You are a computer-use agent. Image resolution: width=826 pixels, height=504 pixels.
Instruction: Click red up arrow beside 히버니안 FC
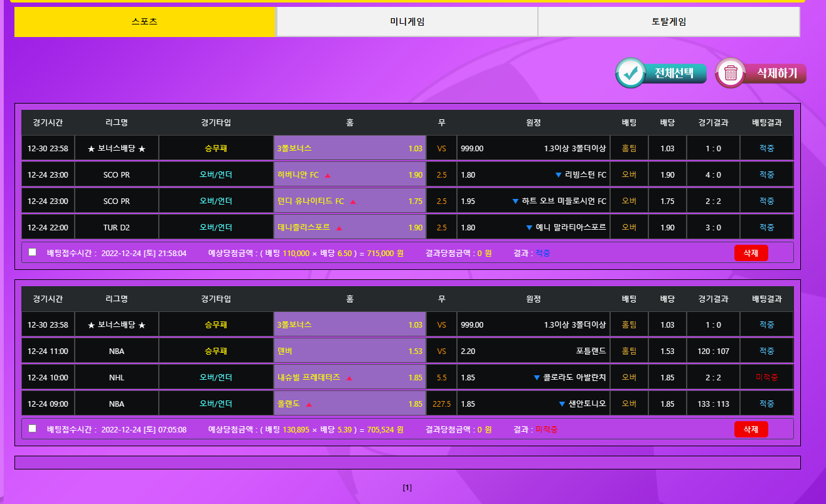[x=328, y=175]
